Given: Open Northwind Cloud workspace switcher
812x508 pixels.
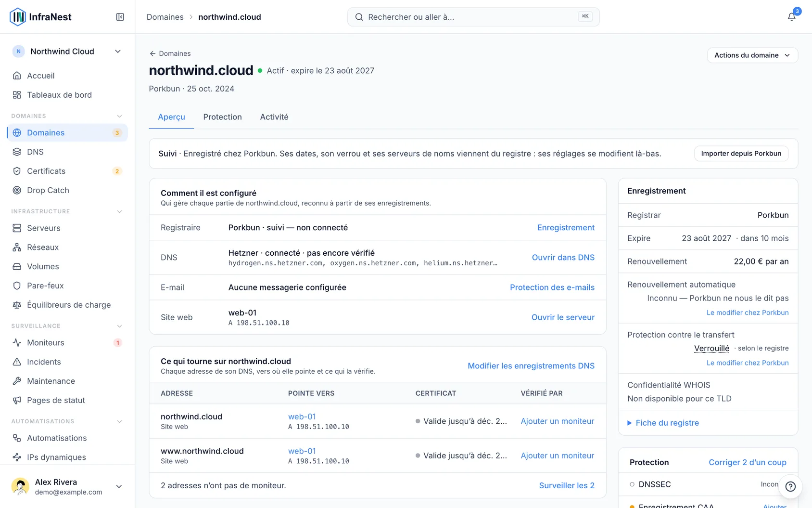Looking at the screenshot, I should pyautogui.click(x=67, y=52).
